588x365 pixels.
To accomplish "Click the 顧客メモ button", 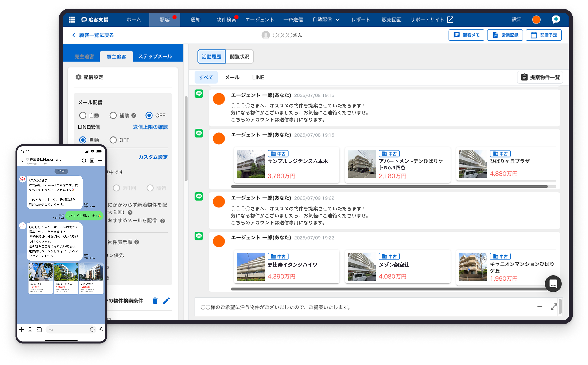I will click(x=466, y=35).
